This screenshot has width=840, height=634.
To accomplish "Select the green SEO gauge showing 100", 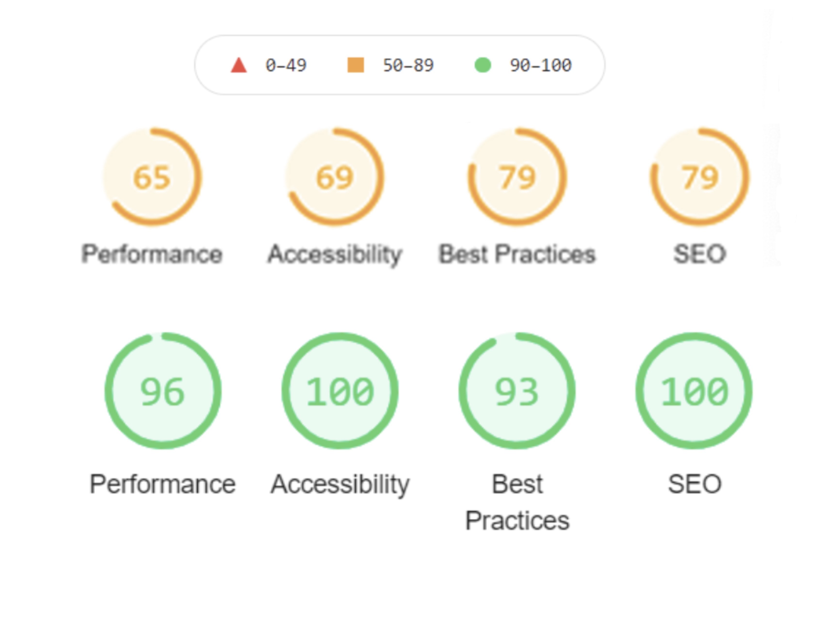I will coord(694,391).
